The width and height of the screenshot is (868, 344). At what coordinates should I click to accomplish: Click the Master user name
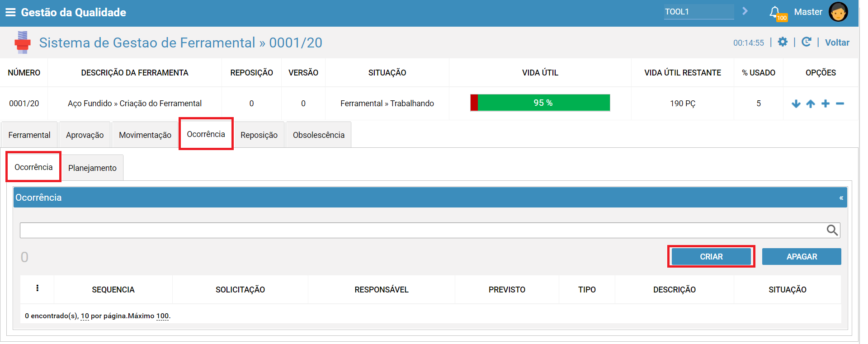[x=808, y=12]
